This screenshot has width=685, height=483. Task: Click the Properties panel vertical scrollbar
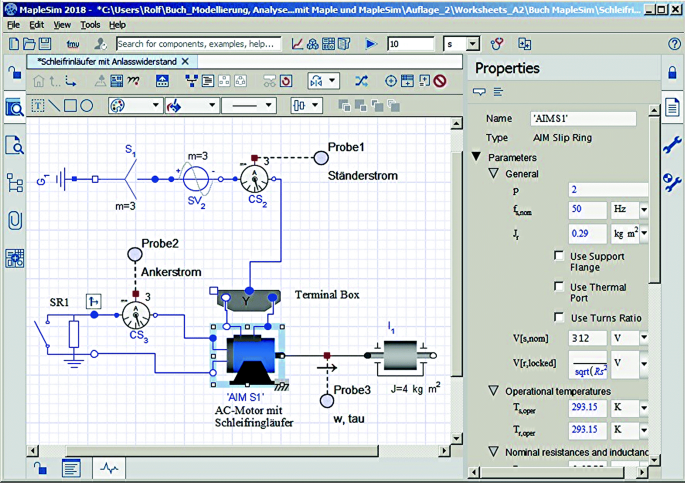click(654, 200)
